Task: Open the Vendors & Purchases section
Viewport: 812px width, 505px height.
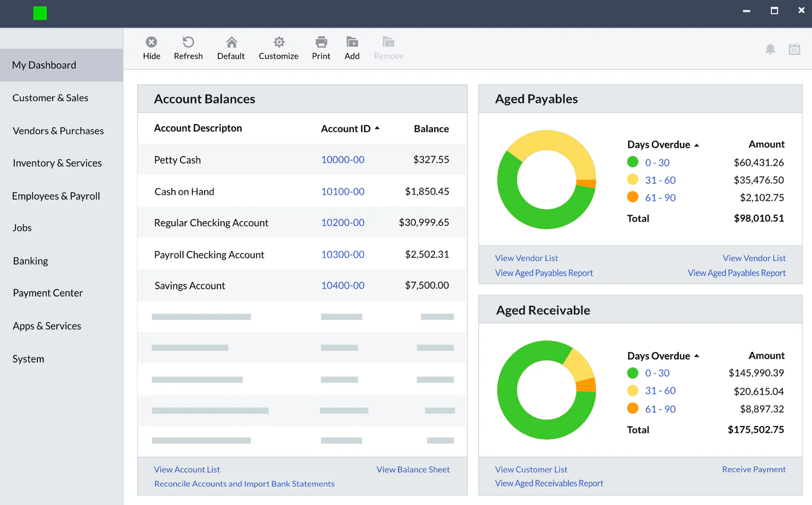Action: tap(58, 131)
